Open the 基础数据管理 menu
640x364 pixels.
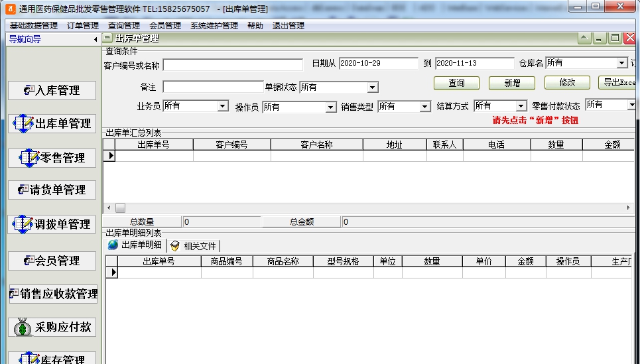(x=34, y=26)
